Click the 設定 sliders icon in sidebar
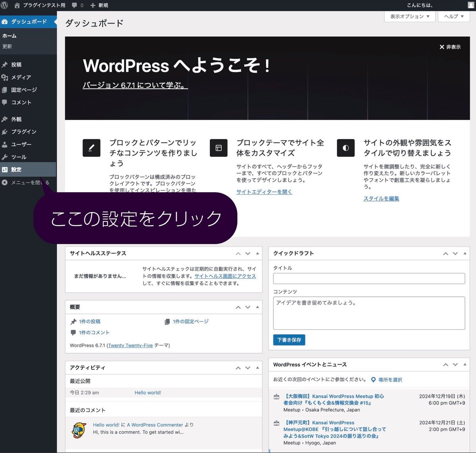 5,170
